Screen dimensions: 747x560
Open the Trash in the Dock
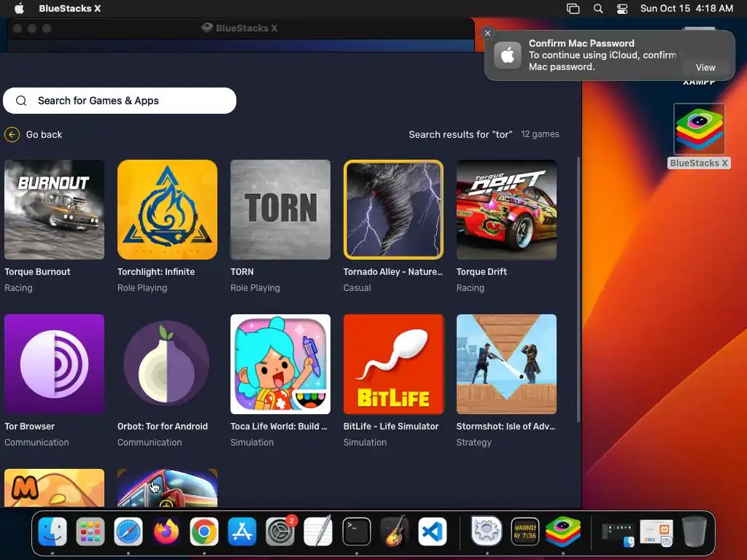tap(694, 532)
